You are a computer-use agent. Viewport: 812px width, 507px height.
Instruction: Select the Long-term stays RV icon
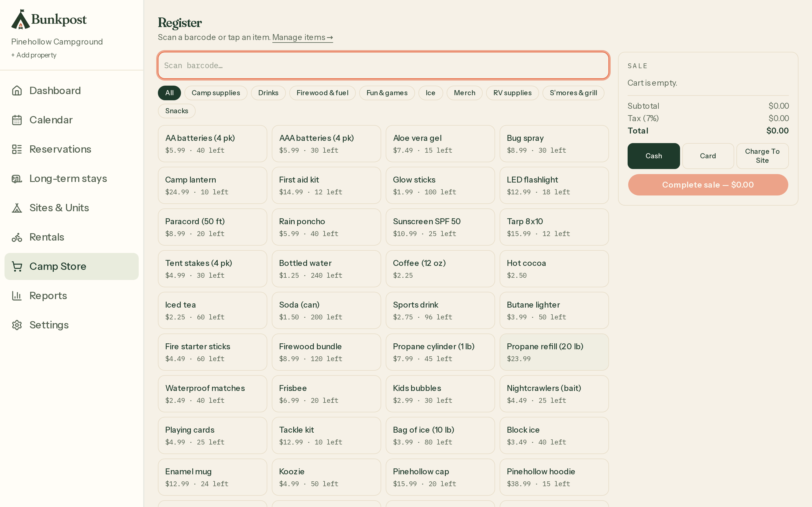[17, 178]
